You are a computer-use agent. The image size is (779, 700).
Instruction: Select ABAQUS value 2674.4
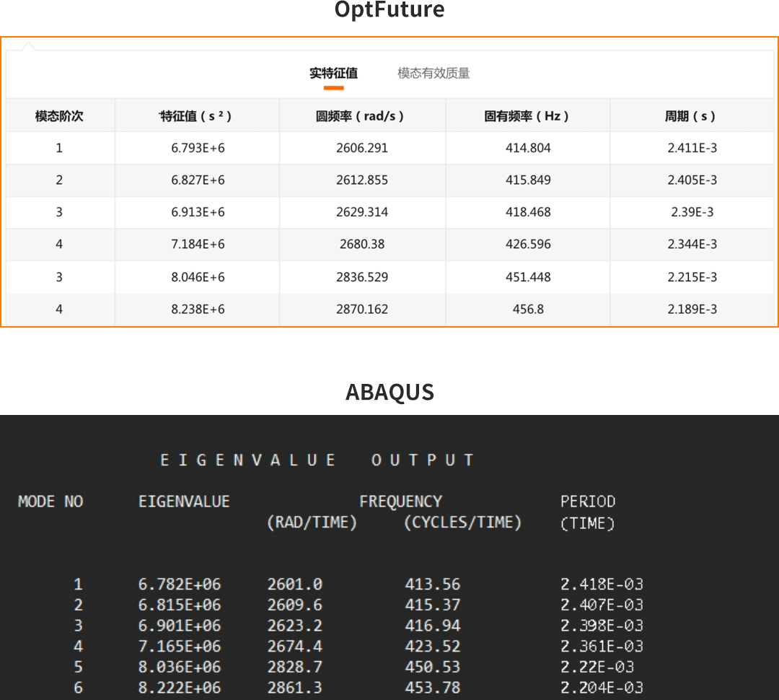pos(295,647)
